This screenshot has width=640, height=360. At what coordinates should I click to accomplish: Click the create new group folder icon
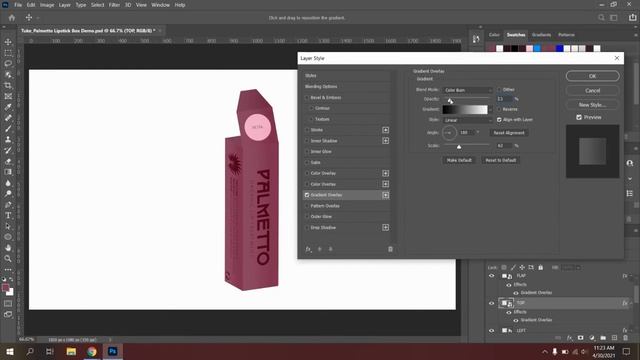(x=603, y=338)
